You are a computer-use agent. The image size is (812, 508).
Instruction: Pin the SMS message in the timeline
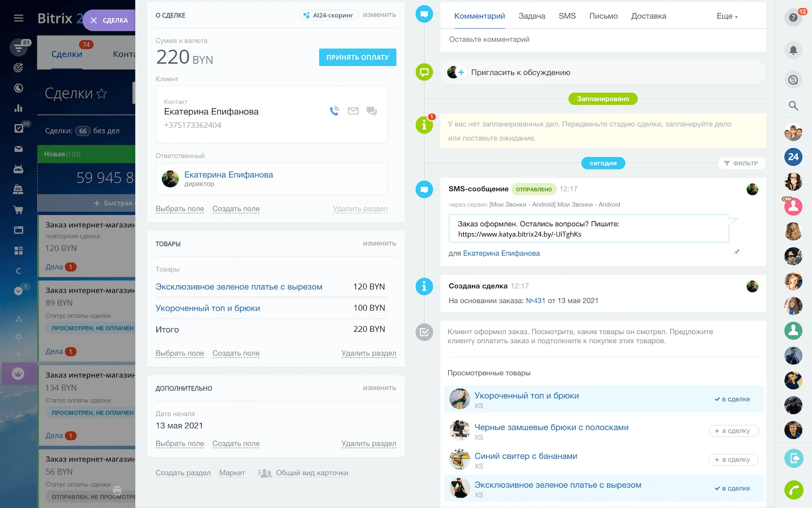coord(737,252)
